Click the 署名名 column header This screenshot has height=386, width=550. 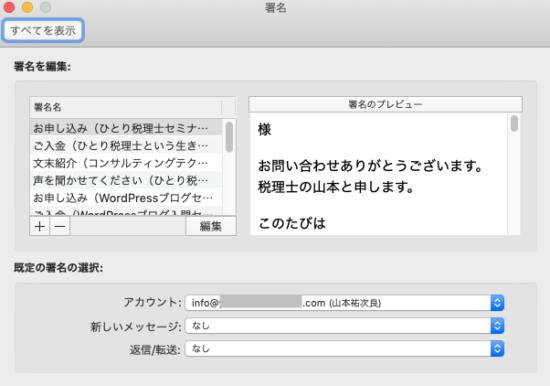[x=126, y=107]
